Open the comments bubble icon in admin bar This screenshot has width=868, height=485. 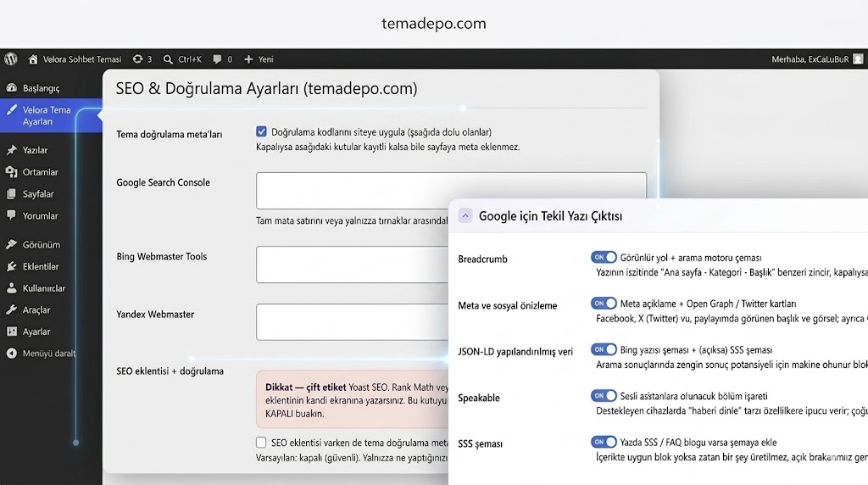click(x=217, y=59)
